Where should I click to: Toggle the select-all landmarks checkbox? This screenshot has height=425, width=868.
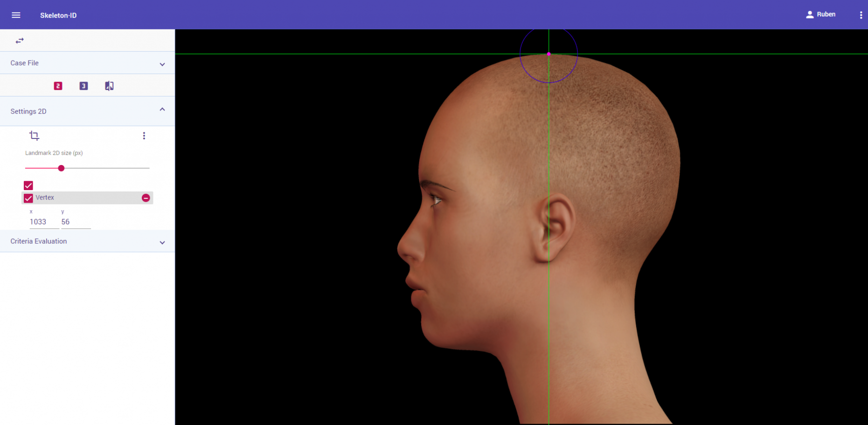click(28, 185)
